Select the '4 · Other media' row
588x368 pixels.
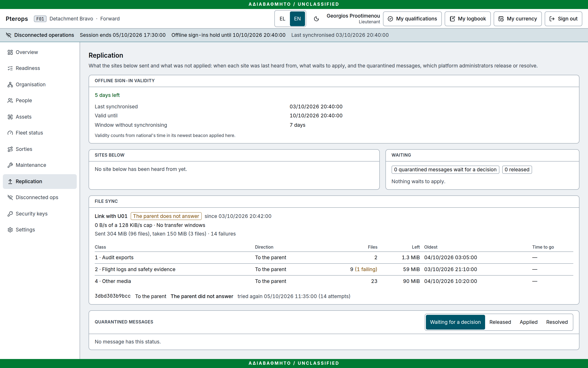(x=334, y=281)
